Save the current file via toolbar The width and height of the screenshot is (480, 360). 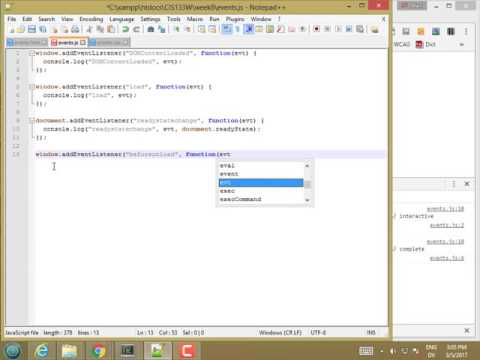coord(32,30)
